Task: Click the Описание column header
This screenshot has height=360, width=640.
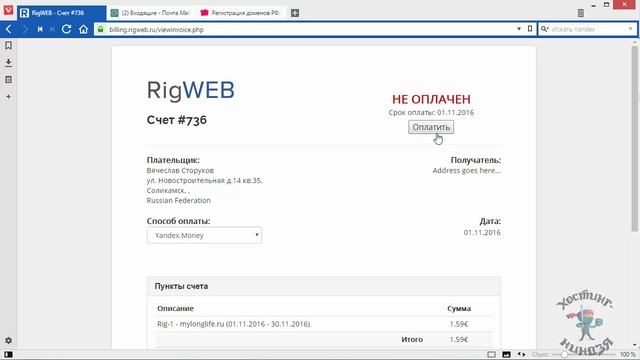Action: point(176,308)
